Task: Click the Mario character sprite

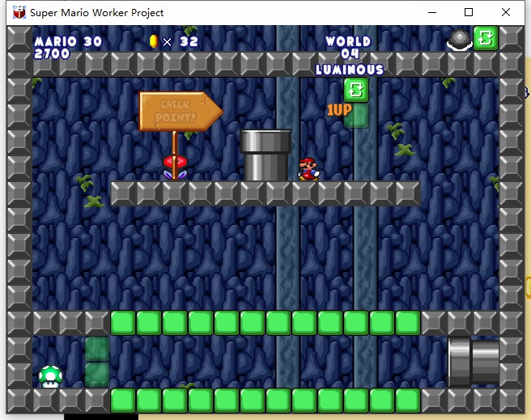Action: (x=308, y=169)
